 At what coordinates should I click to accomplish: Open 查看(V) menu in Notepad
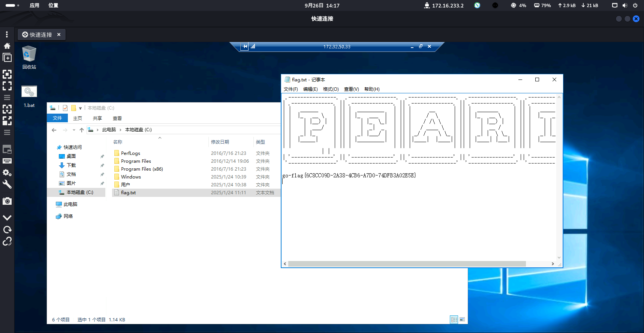352,89
